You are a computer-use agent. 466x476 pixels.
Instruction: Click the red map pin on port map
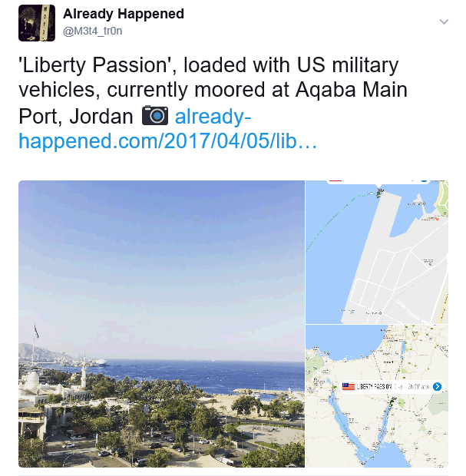coord(437,219)
